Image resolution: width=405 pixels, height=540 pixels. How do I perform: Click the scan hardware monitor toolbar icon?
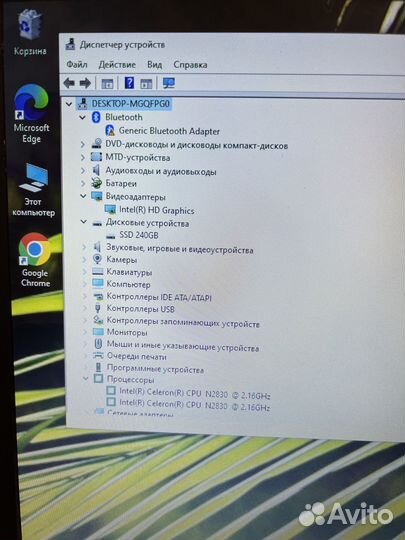(x=169, y=83)
